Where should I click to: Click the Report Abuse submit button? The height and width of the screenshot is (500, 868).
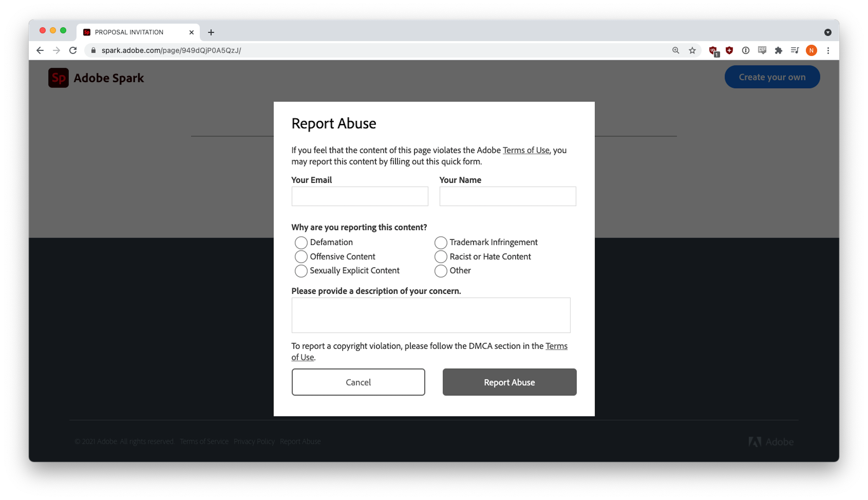pyautogui.click(x=509, y=382)
